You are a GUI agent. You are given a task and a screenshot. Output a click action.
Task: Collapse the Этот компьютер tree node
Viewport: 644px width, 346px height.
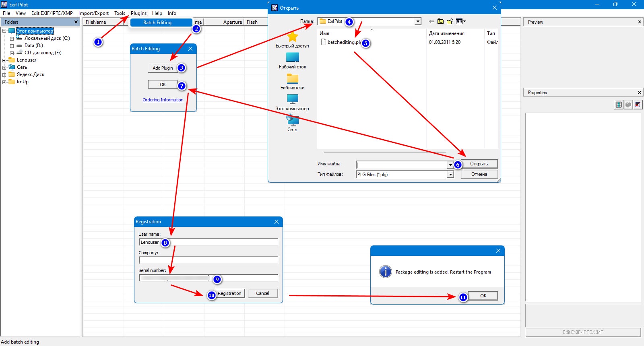point(4,31)
